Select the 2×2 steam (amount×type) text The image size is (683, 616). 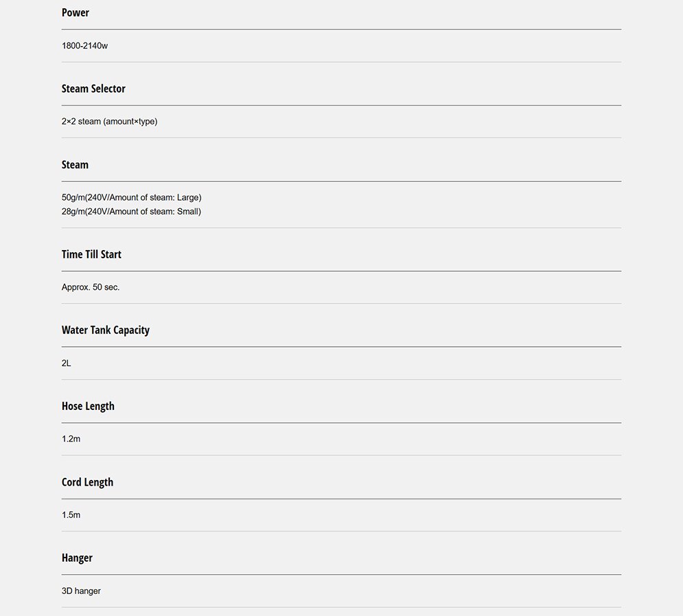coord(109,122)
